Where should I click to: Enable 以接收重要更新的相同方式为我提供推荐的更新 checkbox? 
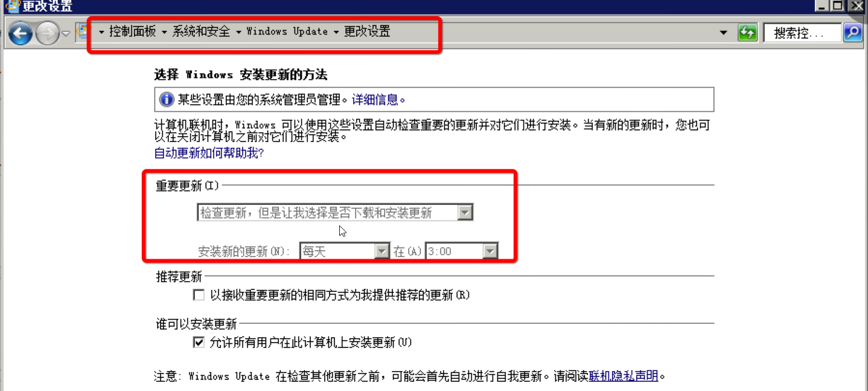click(199, 295)
